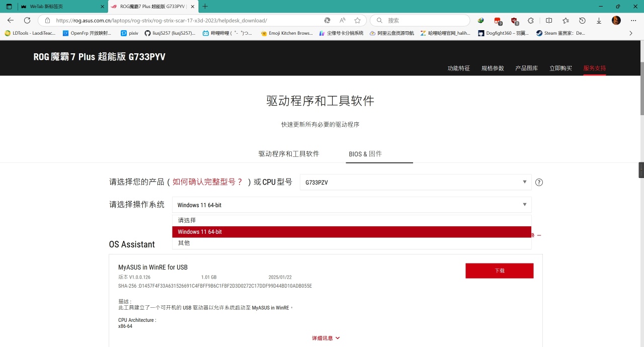Image resolution: width=644 pixels, height=347 pixels.
Task: Open the browser profile avatar
Action: point(616,21)
